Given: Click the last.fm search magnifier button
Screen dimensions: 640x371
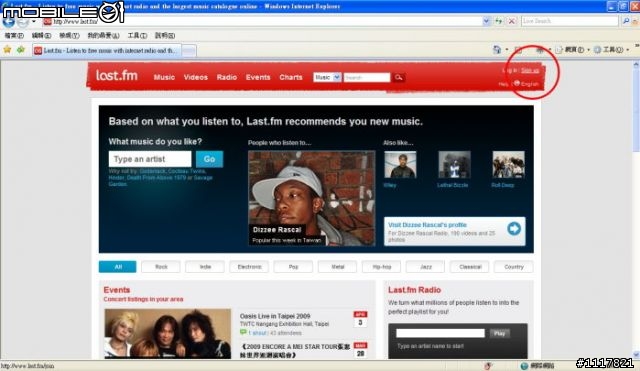Looking at the screenshot, I should [x=399, y=77].
